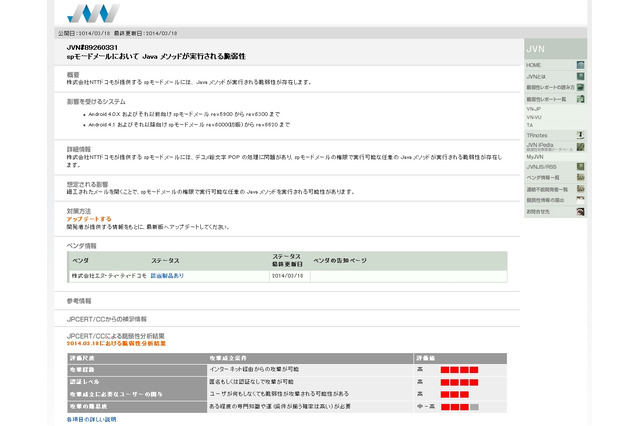Open 連絡不能開発者一覧 sidebar link
Image resolution: width=640 pixels, height=426 pixels.
[547, 189]
